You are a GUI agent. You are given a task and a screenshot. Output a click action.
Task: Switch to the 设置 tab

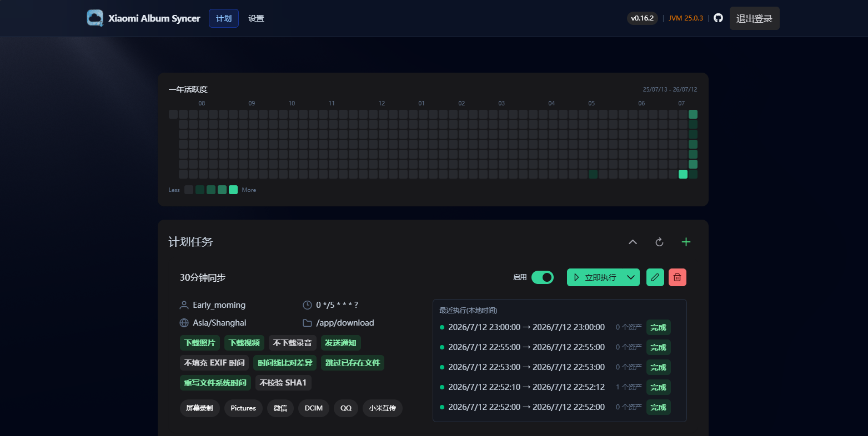(x=256, y=18)
